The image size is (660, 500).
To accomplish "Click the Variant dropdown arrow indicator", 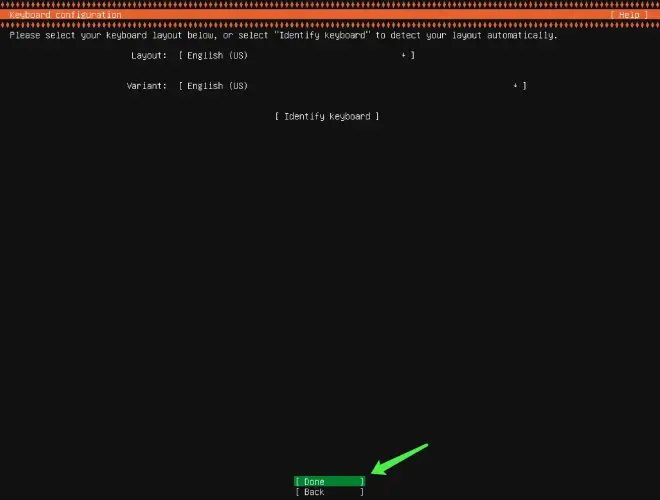I will [x=515, y=86].
